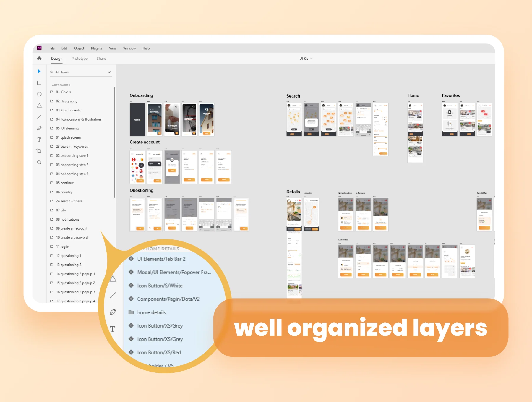The width and height of the screenshot is (532, 402).
Task: Select the Zoom magnifier tool
Action: (x=39, y=162)
